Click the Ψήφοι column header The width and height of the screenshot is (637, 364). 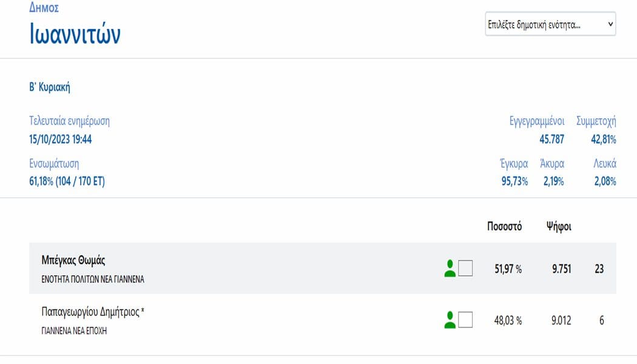point(559,226)
